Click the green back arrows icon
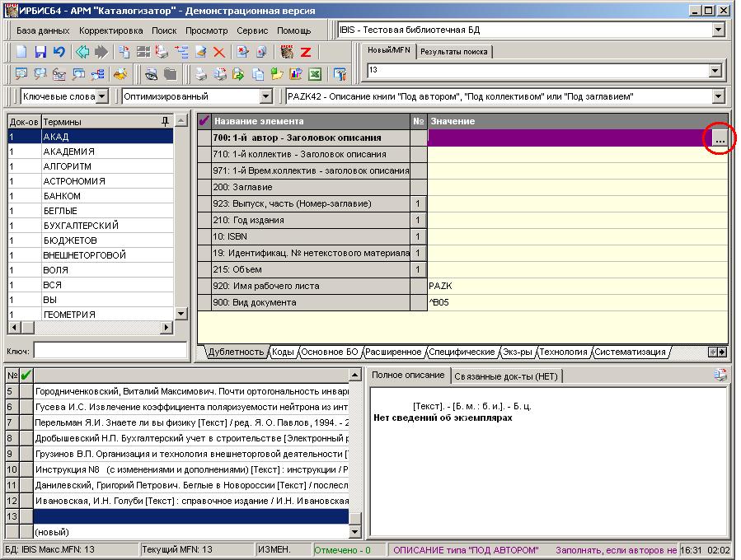Image resolution: width=741 pixels, height=560 pixels. [82, 52]
